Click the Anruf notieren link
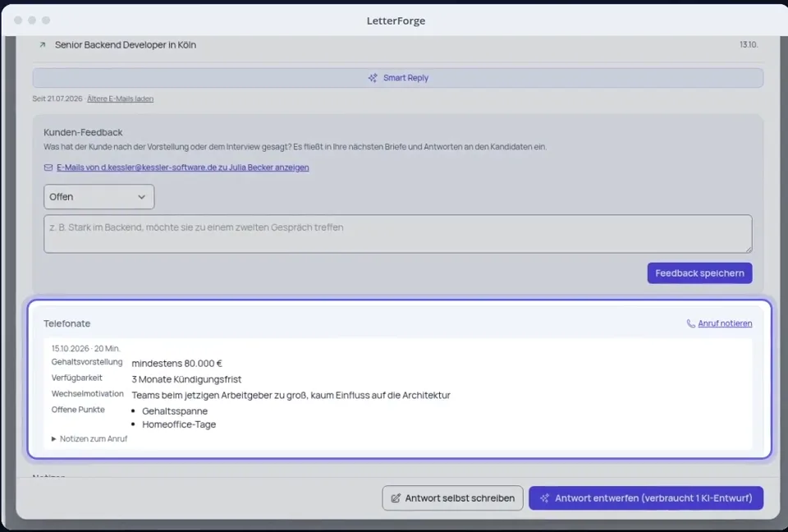The height and width of the screenshot is (532, 788). pyautogui.click(x=725, y=323)
